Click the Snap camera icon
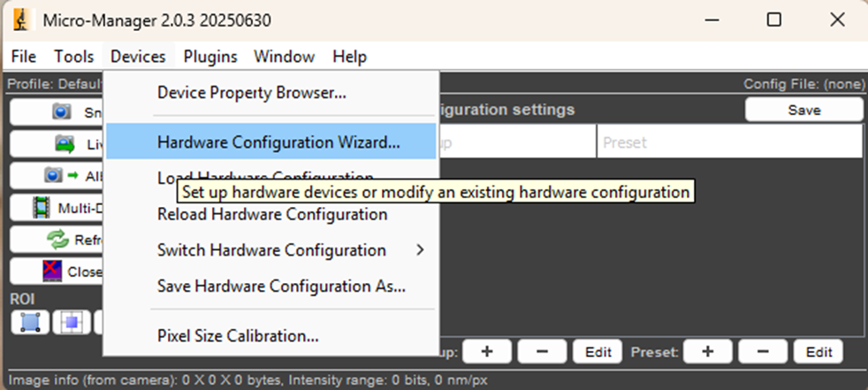 tap(62, 112)
